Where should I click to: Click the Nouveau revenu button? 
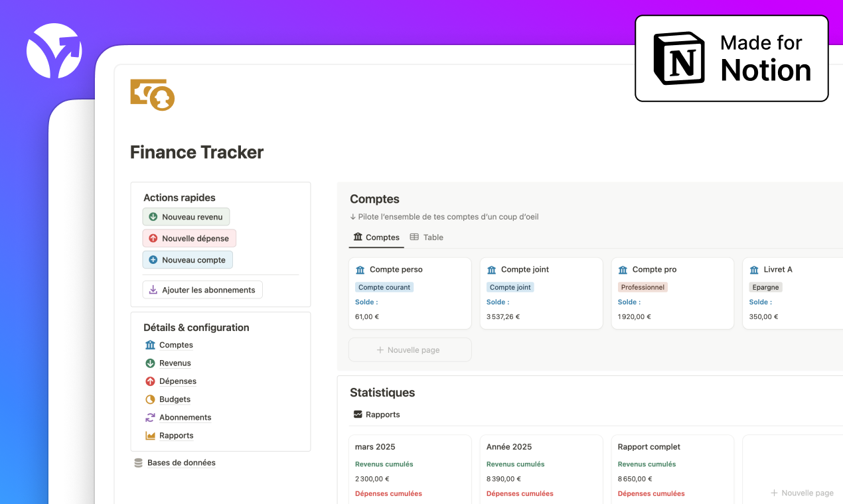186,216
